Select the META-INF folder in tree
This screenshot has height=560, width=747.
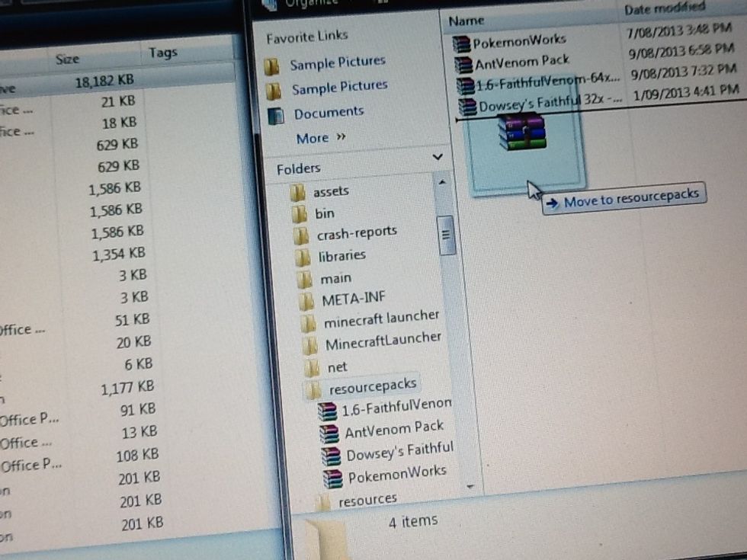pyautogui.click(x=354, y=299)
